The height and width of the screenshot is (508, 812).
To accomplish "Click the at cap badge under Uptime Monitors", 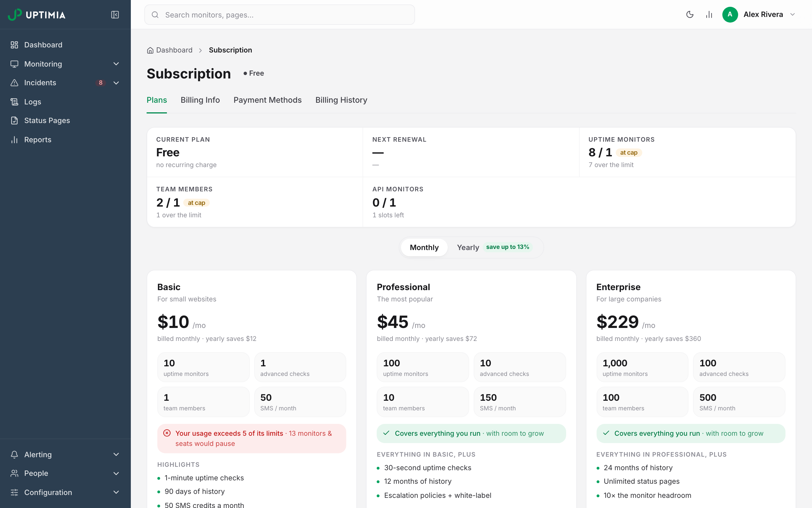I will point(628,152).
